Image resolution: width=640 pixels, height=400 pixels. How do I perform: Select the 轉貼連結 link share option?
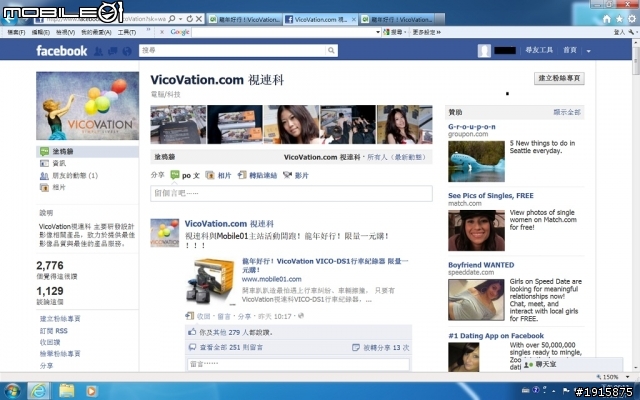tap(257, 175)
